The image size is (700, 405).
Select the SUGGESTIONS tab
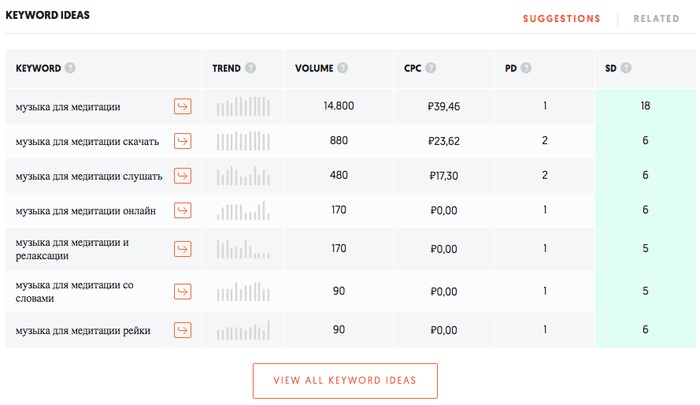[562, 19]
